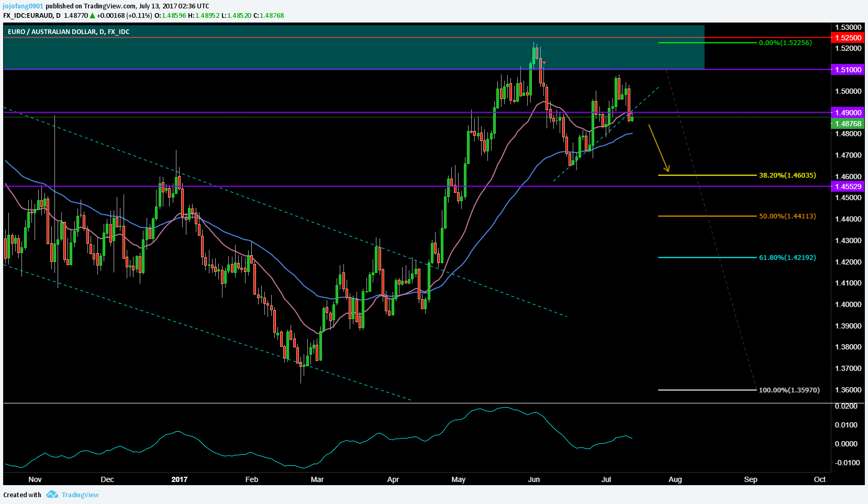Click the 1.40000 price axis tick

[848, 304]
